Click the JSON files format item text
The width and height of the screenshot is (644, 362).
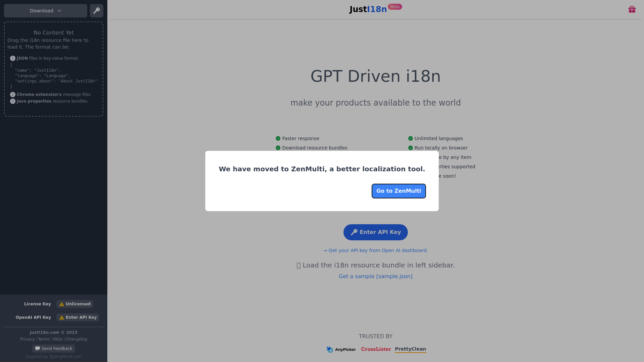pos(48,58)
